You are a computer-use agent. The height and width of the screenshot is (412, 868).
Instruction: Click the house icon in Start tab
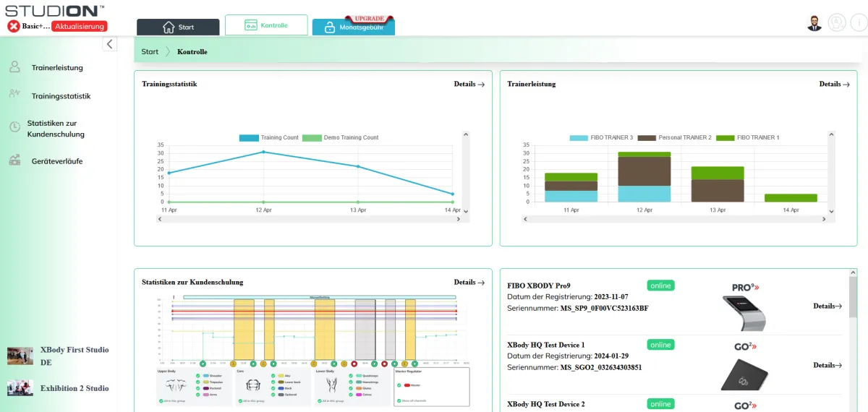click(x=169, y=27)
